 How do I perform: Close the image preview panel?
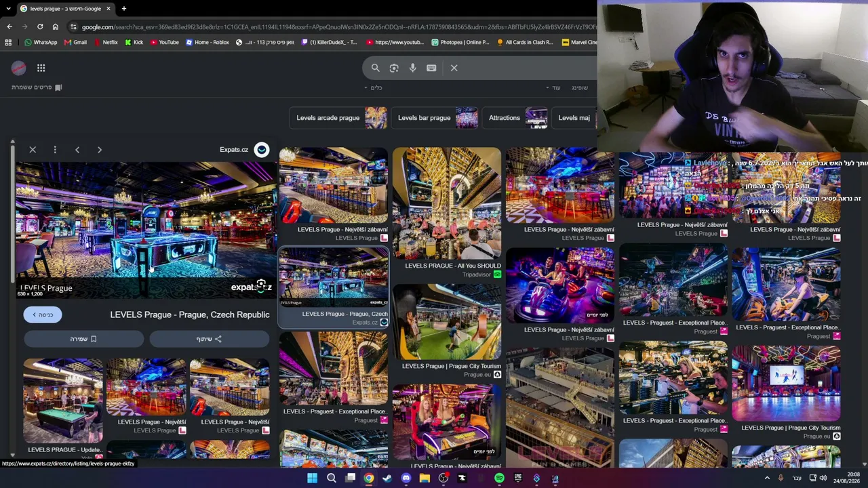pyautogui.click(x=33, y=150)
